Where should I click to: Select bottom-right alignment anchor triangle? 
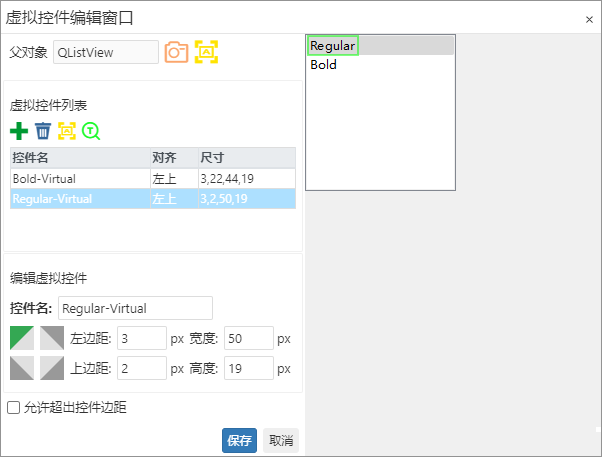[52, 368]
